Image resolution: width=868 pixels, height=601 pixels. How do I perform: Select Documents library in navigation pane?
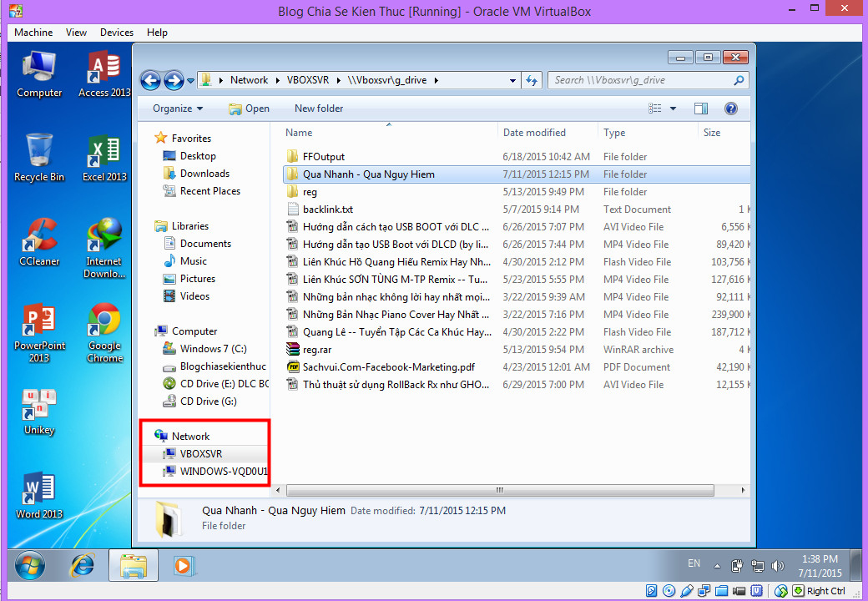pos(198,244)
